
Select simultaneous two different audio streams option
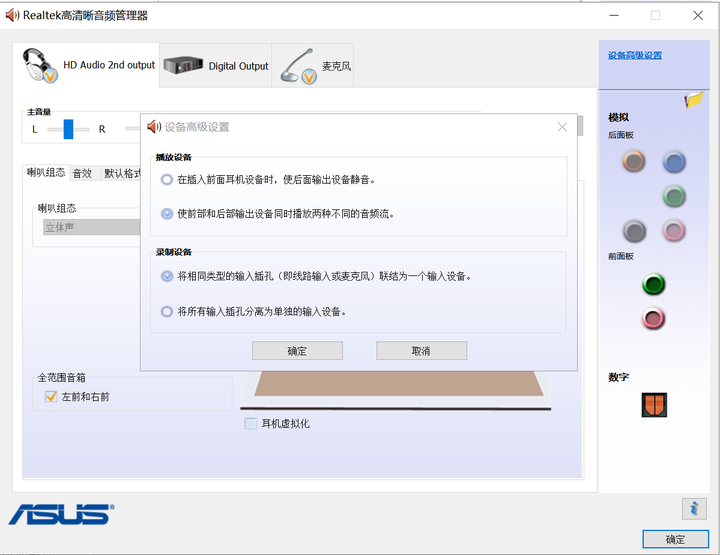pos(167,213)
